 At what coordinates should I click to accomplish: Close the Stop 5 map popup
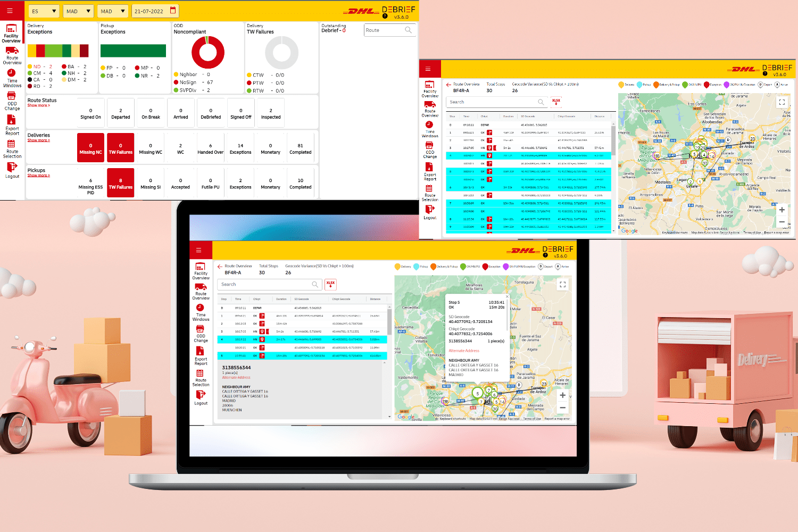pyautogui.click(x=507, y=296)
